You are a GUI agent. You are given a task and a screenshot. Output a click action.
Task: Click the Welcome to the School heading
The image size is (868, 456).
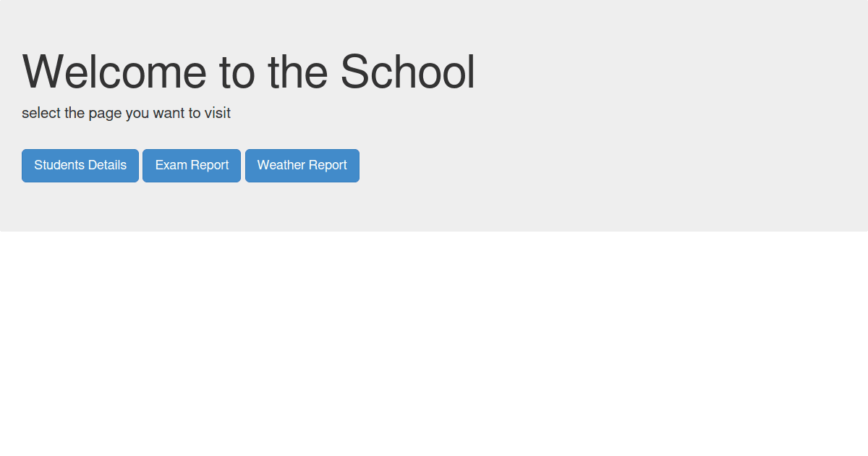(248, 70)
